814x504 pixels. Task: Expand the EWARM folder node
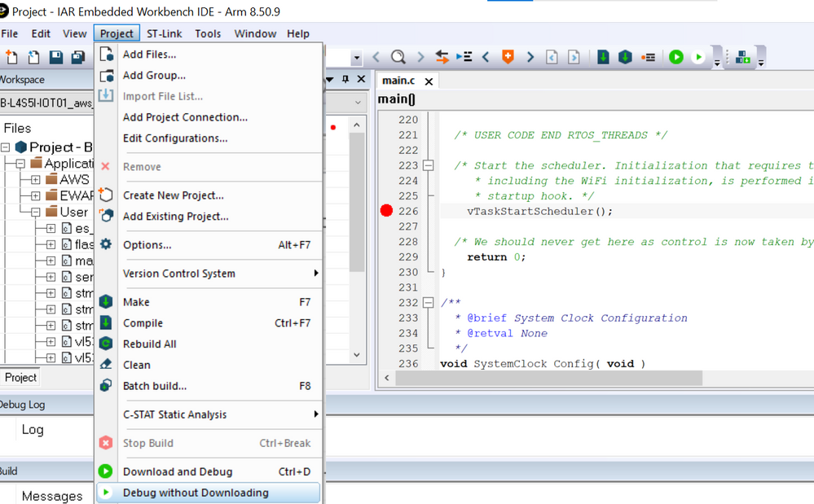click(35, 196)
